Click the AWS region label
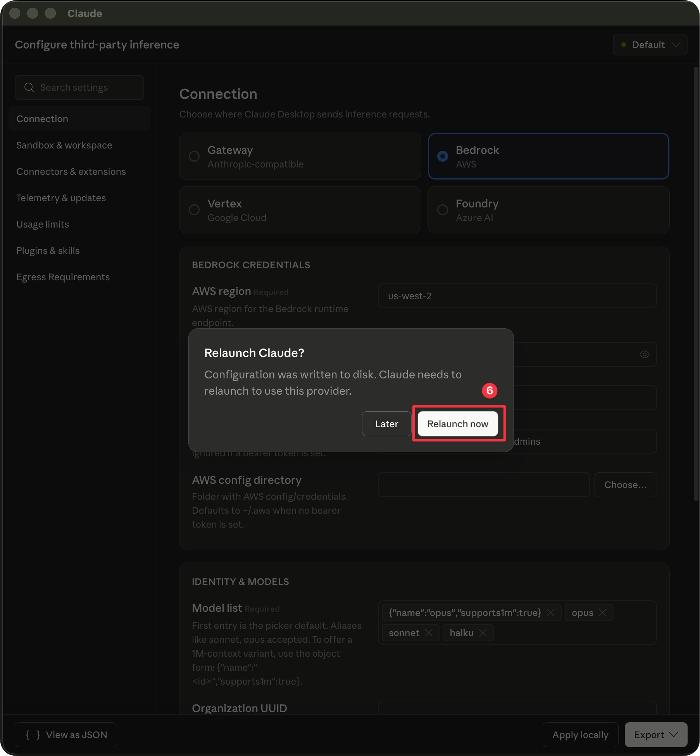Screen dimensions: 700x756 click(x=221, y=291)
